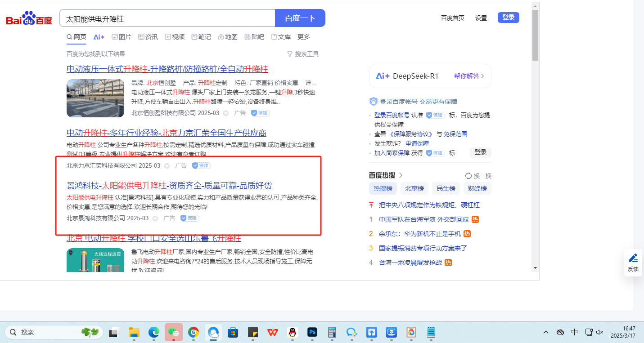
Task: Click 换一换 refresh icon in hot search
Action: click(x=468, y=176)
